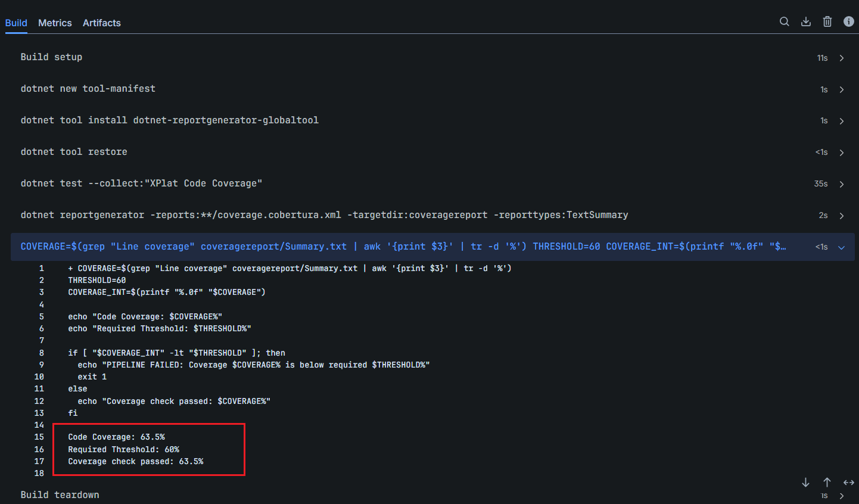
Task: Open the Artifacts tab
Action: [101, 23]
